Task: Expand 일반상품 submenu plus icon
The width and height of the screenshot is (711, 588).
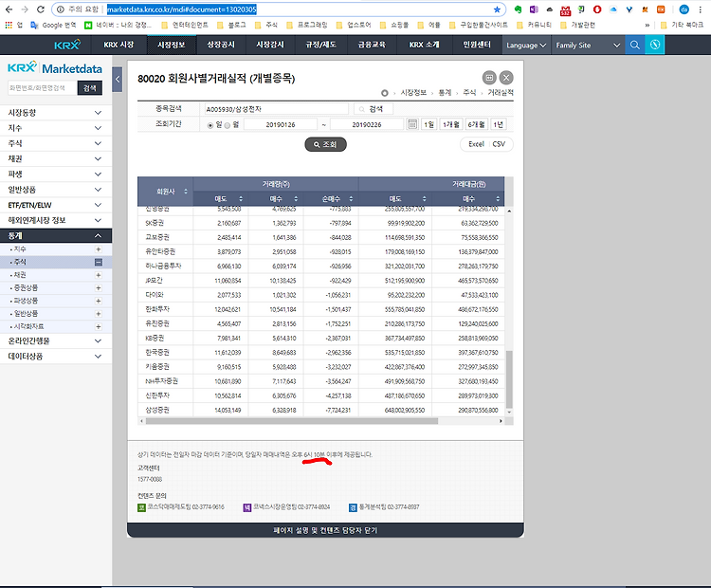Action: point(98,314)
